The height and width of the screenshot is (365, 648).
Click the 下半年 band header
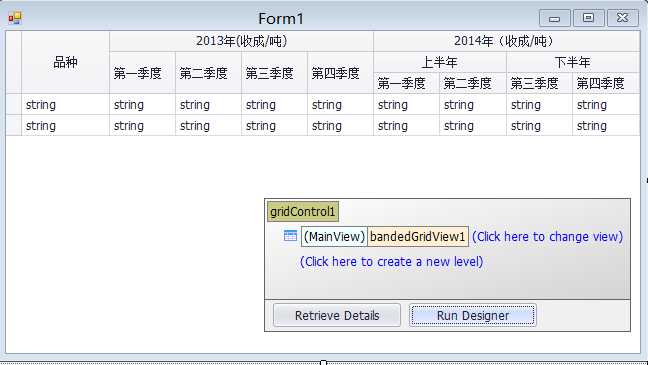[x=573, y=62]
